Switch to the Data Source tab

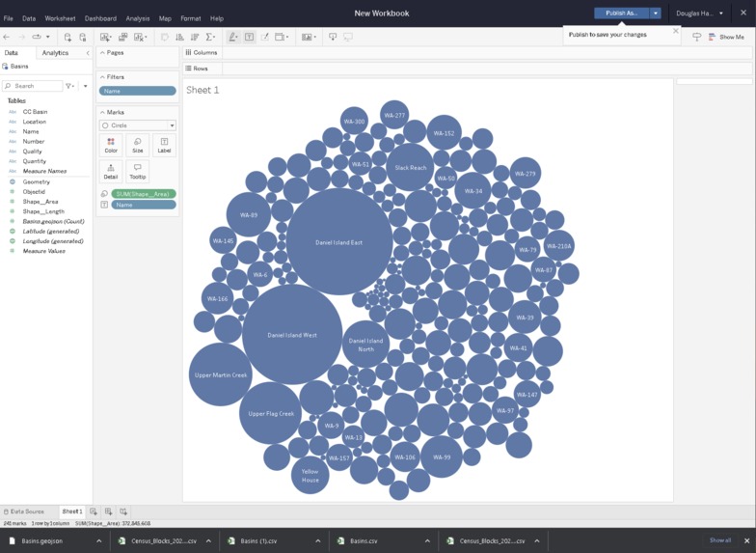(x=23, y=512)
